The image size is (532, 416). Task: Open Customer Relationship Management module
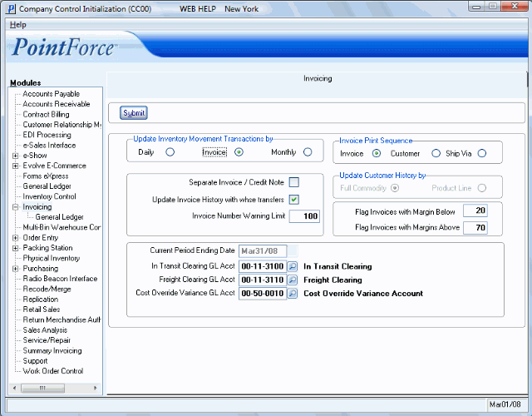(62, 125)
